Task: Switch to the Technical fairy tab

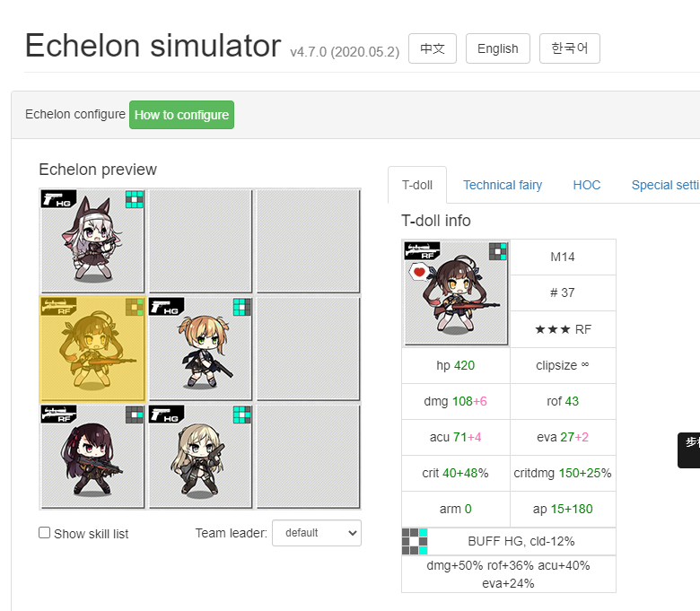Action: [x=503, y=185]
